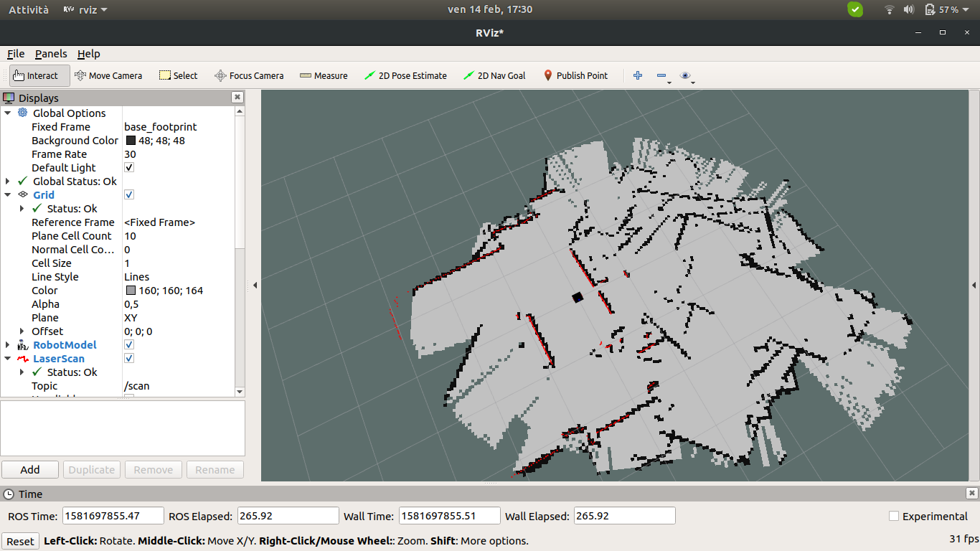Click the blue plus add-tool icon
Image resolution: width=980 pixels, height=551 pixels.
638,75
